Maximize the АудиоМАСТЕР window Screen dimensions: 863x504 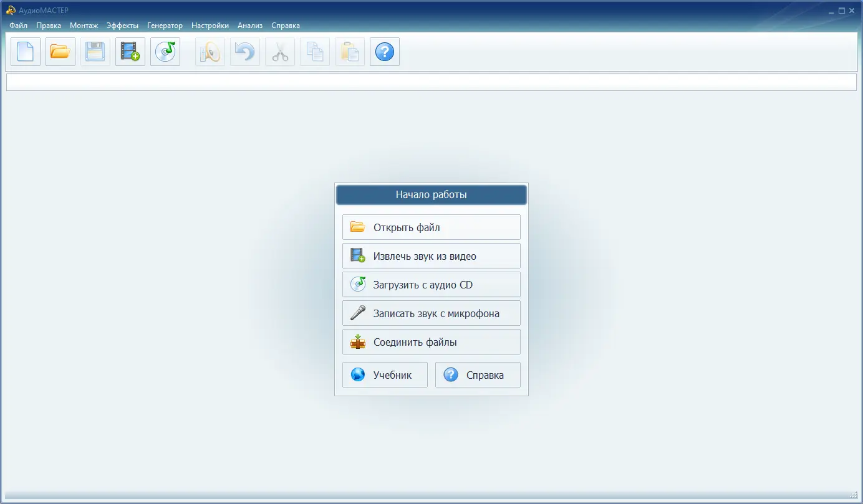(842, 11)
